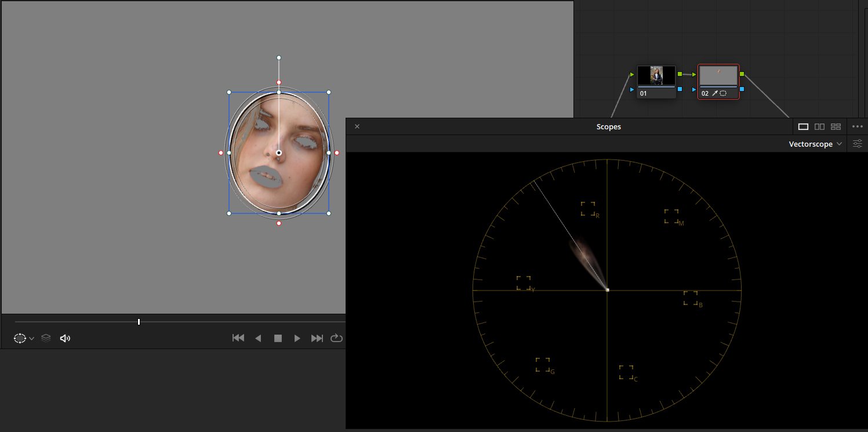Play the clip forward

coord(297,338)
